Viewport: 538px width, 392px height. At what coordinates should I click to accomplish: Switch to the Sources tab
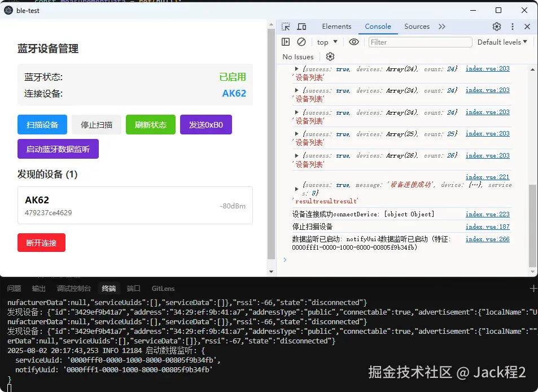pyautogui.click(x=417, y=27)
